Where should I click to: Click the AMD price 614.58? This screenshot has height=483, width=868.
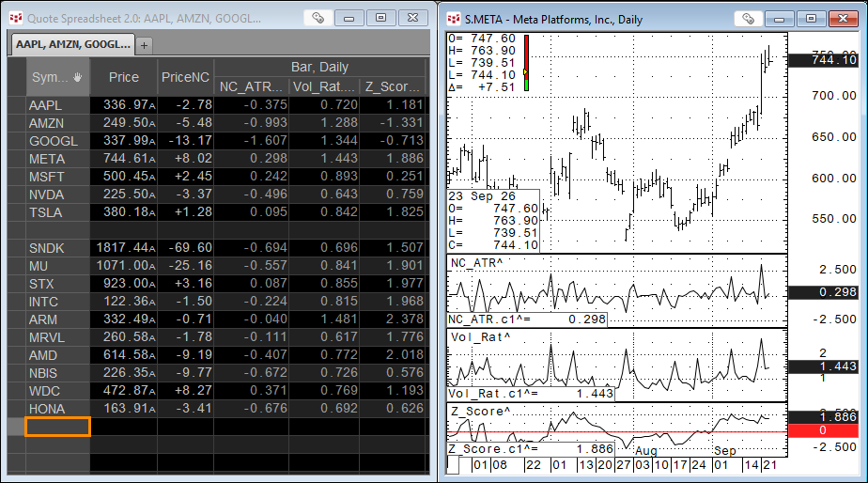(124, 354)
